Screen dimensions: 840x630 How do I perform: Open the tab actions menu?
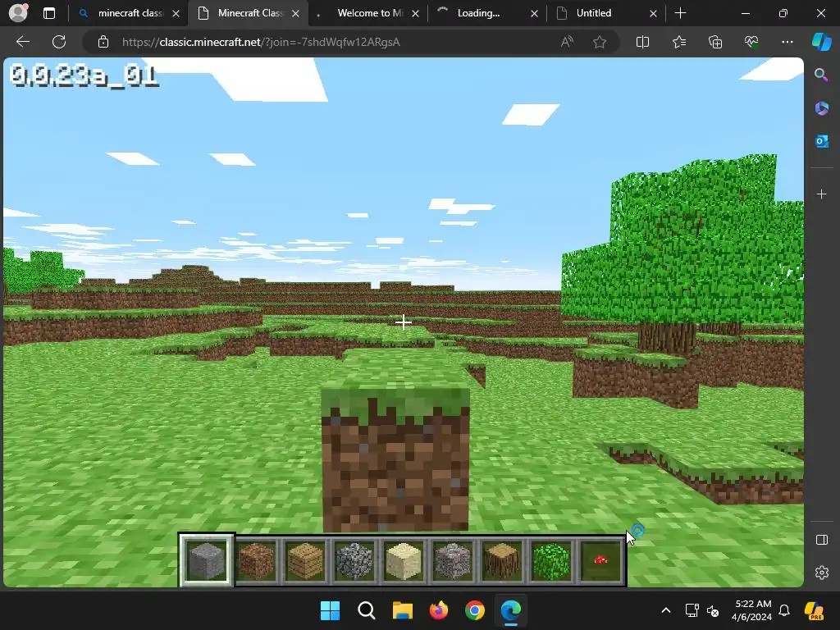[x=48, y=13]
